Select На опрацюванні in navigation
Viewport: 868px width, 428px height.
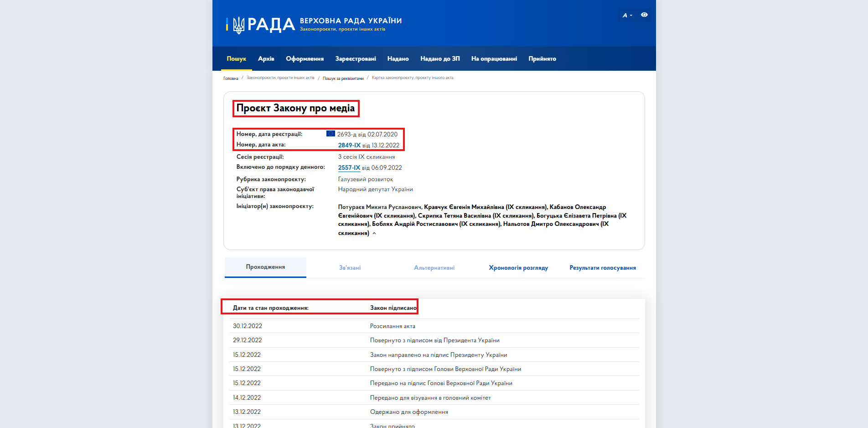[494, 59]
